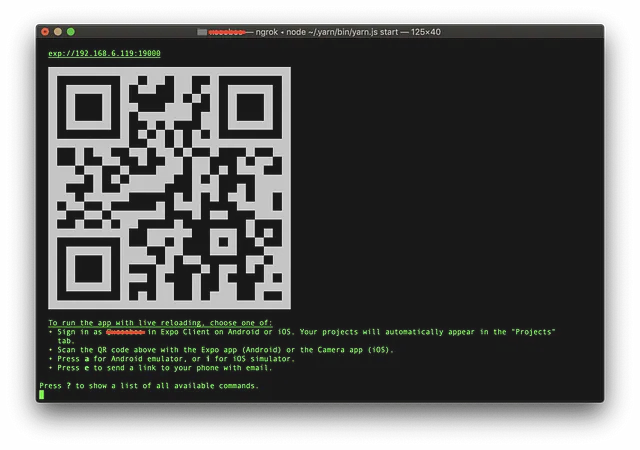640x450 pixels.
Task: Minimize the terminal using the yellow button
Action: (x=58, y=32)
